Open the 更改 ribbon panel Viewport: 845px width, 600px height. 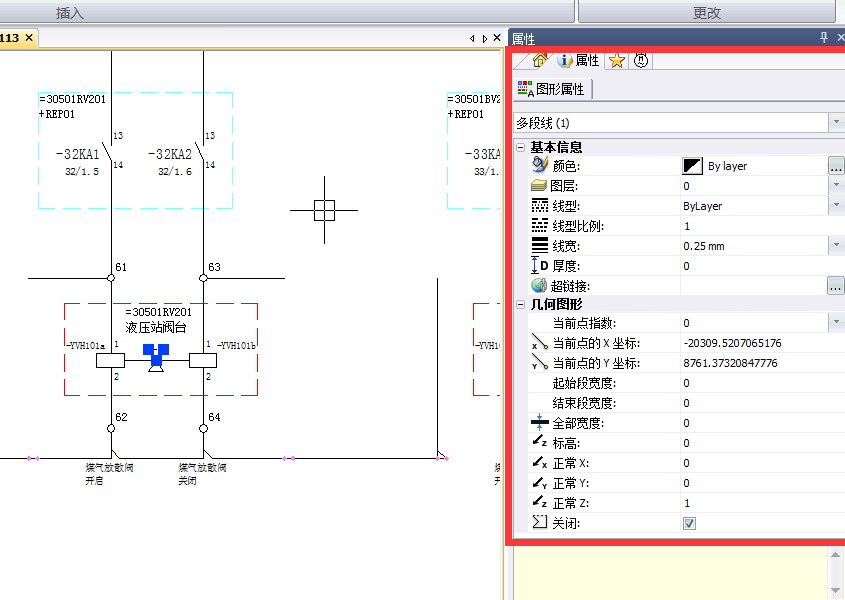click(x=707, y=12)
